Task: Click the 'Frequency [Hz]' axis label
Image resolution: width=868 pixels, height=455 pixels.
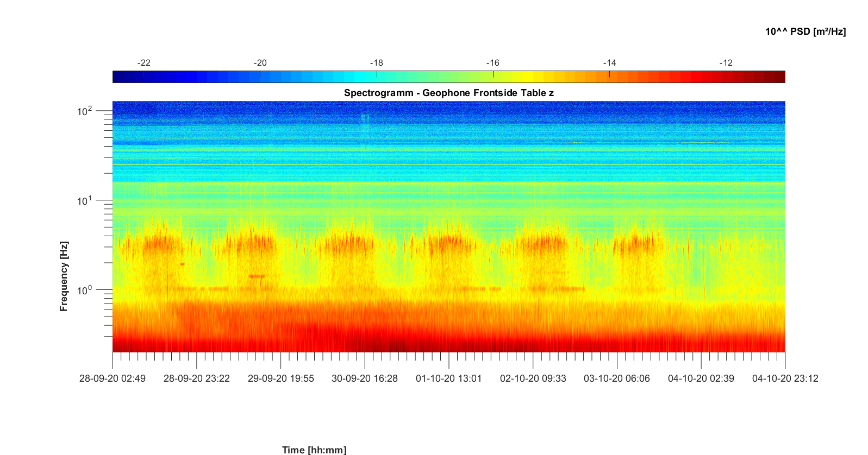Action: (x=64, y=276)
